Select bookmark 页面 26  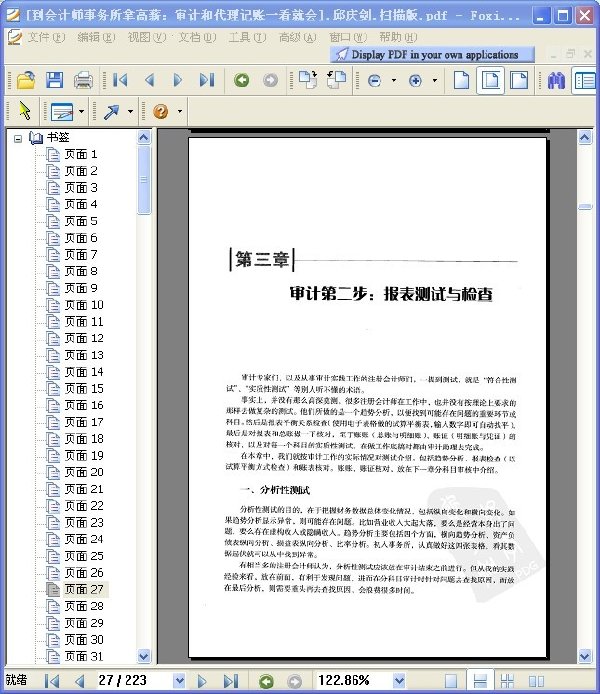click(84, 573)
